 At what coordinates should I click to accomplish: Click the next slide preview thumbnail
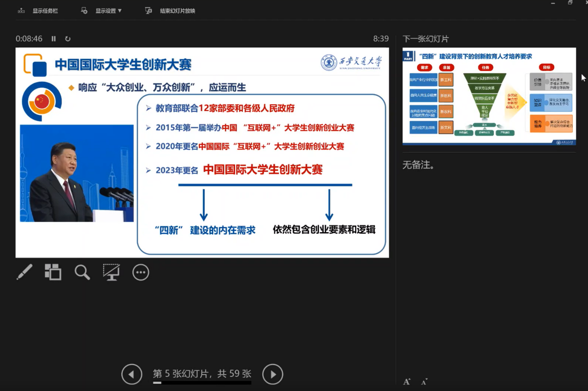(489, 96)
